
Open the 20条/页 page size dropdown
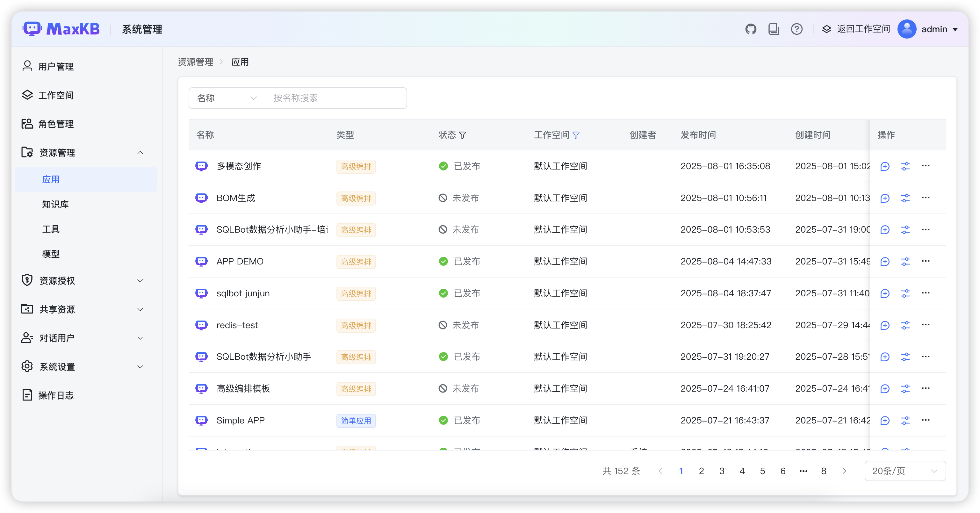tap(905, 471)
